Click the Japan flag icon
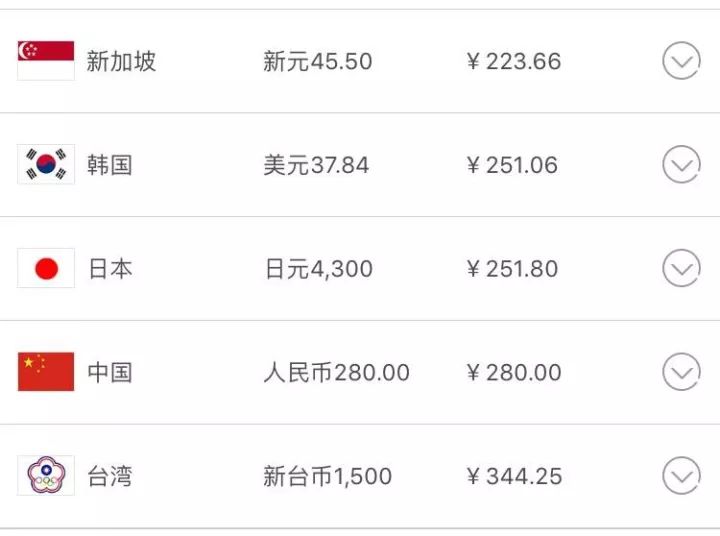This screenshot has width=720, height=536. (x=46, y=268)
